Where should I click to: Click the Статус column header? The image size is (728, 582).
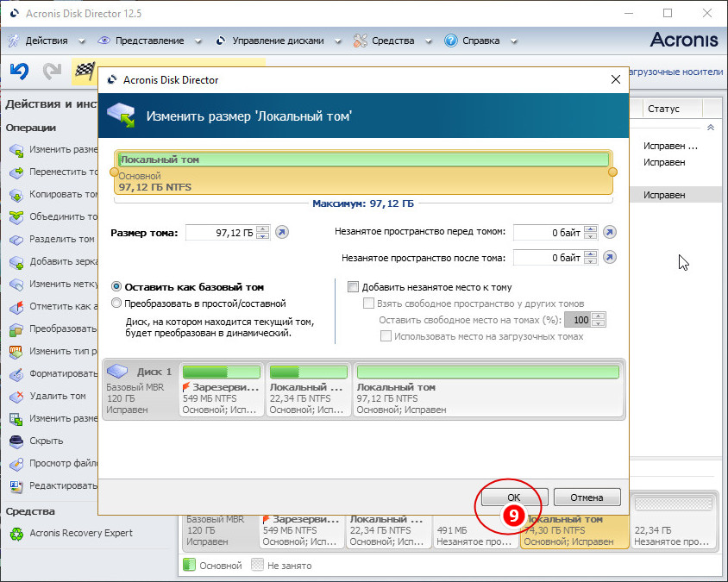pos(673,109)
